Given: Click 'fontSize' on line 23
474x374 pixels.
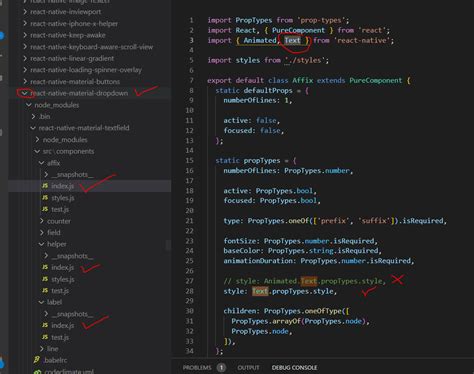Looking at the screenshot, I should tap(240, 241).
